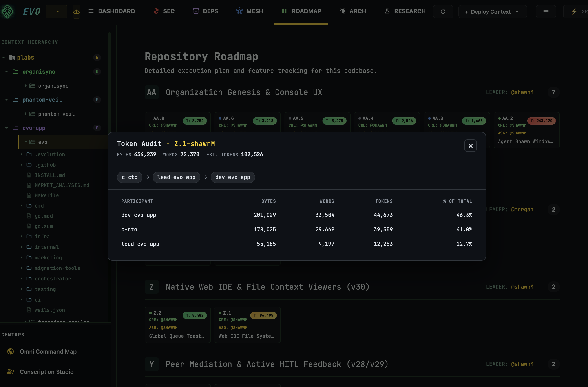This screenshot has height=387, width=588.
Task: Switch to the DASHBOARD tab
Action: click(112, 11)
